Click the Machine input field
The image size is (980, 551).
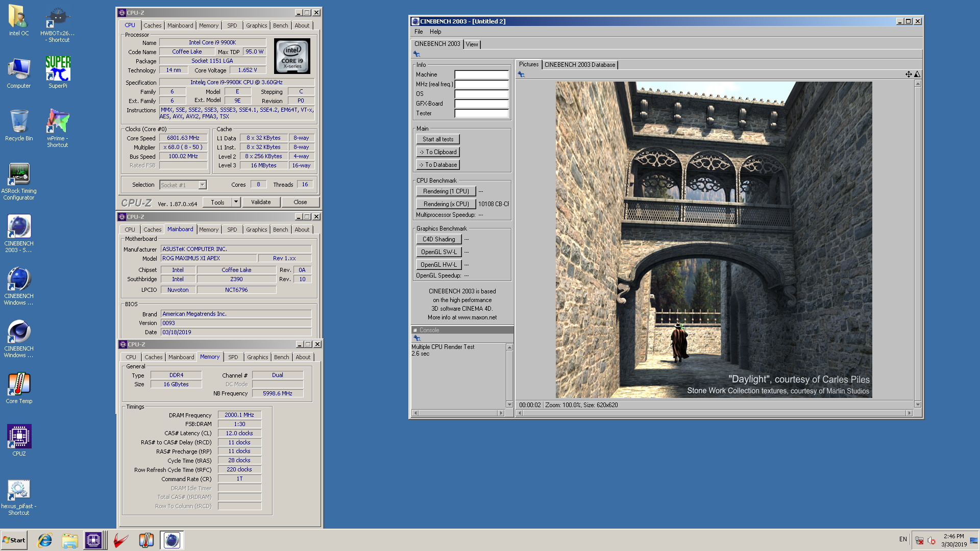(481, 74)
